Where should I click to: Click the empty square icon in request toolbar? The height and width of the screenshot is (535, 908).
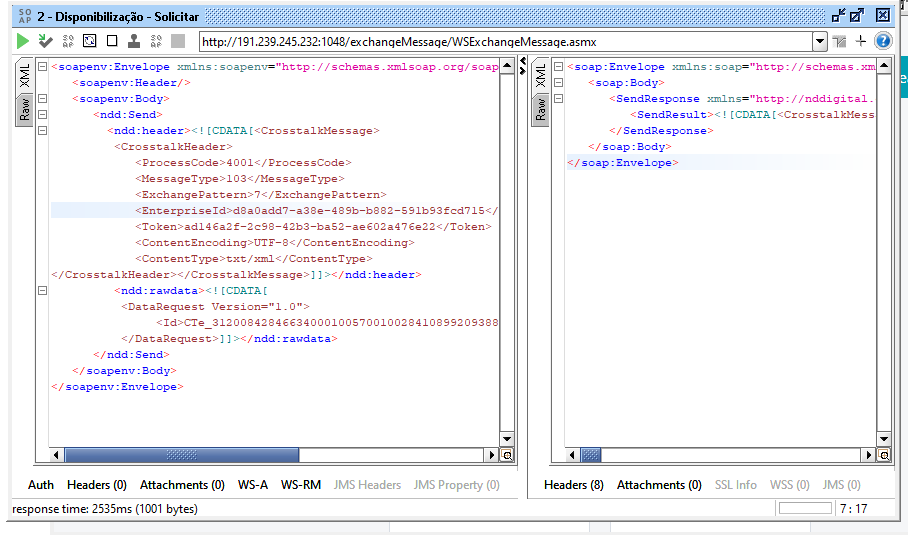click(x=112, y=41)
